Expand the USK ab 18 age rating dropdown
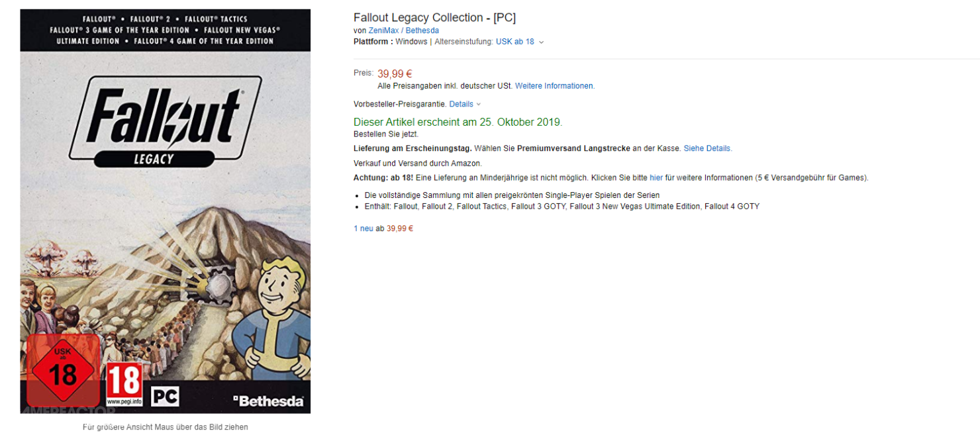This screenshot has width=980, height=437. (x=515, y=41)
